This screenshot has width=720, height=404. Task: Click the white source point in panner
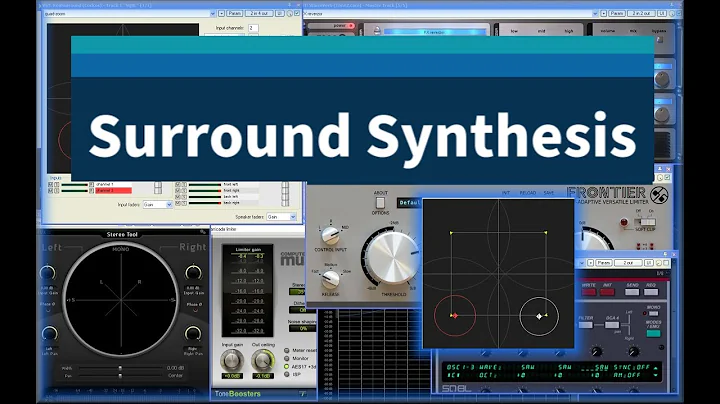tap(540, 316)
